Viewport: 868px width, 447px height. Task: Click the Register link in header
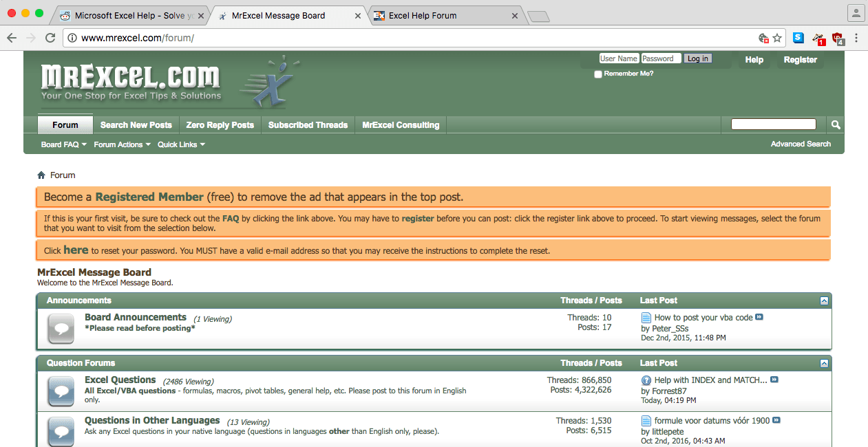[x=801, y=60]
